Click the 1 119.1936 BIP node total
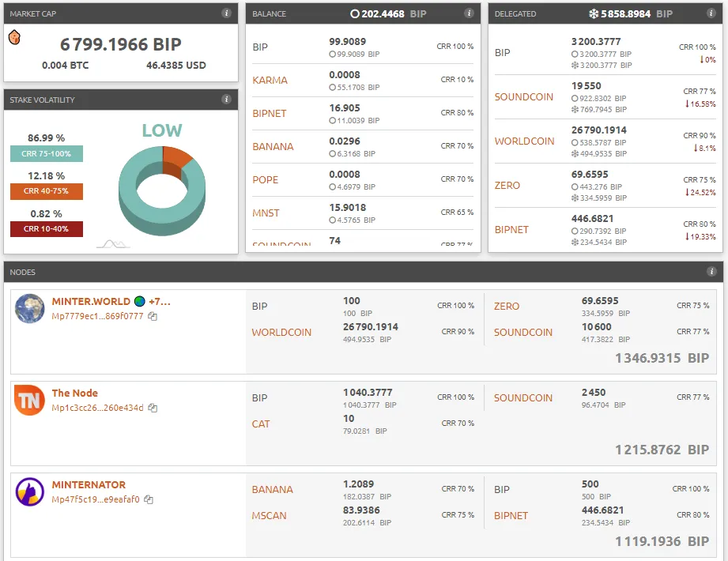The image size is (728, 561). 662,541
